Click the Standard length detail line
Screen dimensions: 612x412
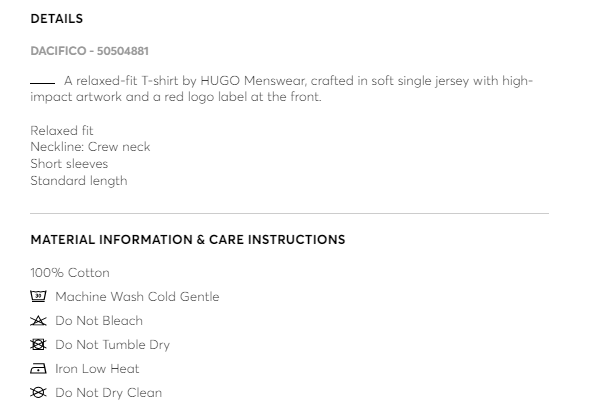point(79,181)
